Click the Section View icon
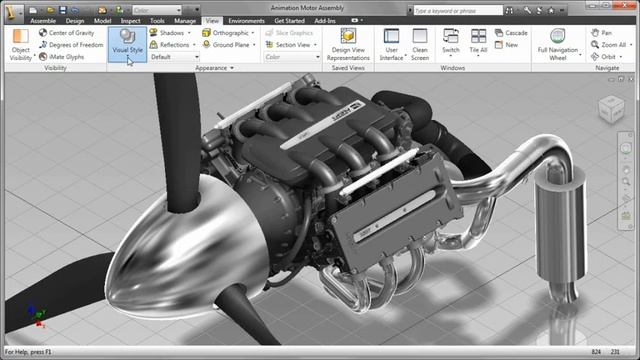This screenshot has width=640, height=360. (269, 44)
